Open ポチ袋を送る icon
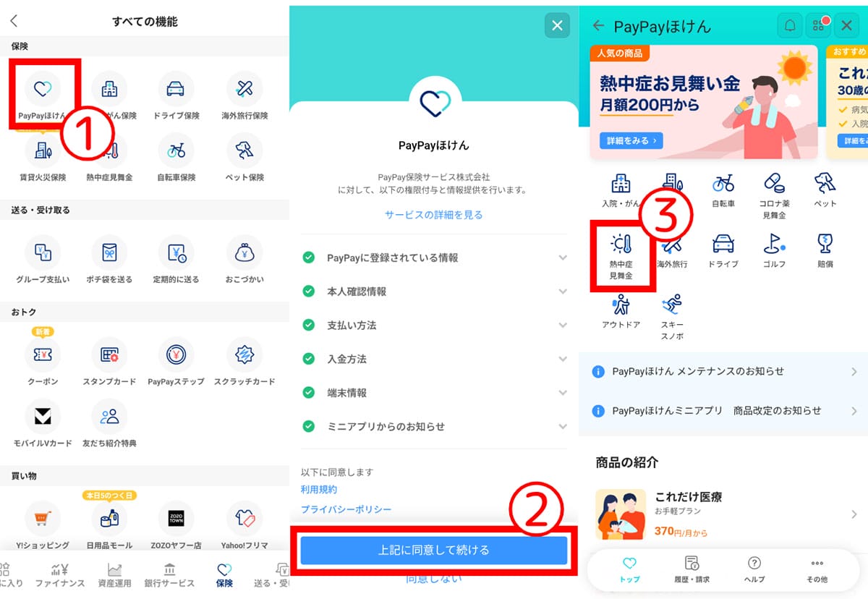This screenshot has width=868, height=599. pyautogui.click(x=109, y=252)
